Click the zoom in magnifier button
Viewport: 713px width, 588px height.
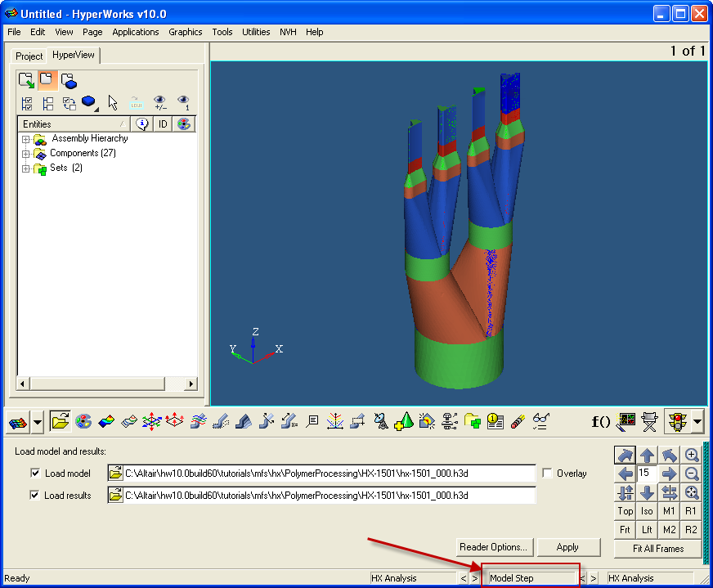coord(692,455)
